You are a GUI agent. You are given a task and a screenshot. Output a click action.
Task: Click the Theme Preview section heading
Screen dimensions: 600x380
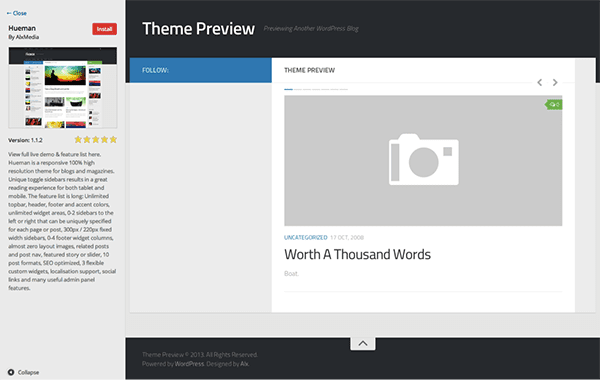[309, 70]
